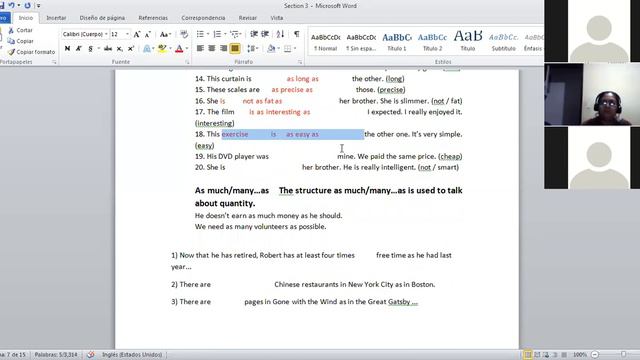Click the spelling check status icon
Screen dimensions: 640x360
(91, 355)
